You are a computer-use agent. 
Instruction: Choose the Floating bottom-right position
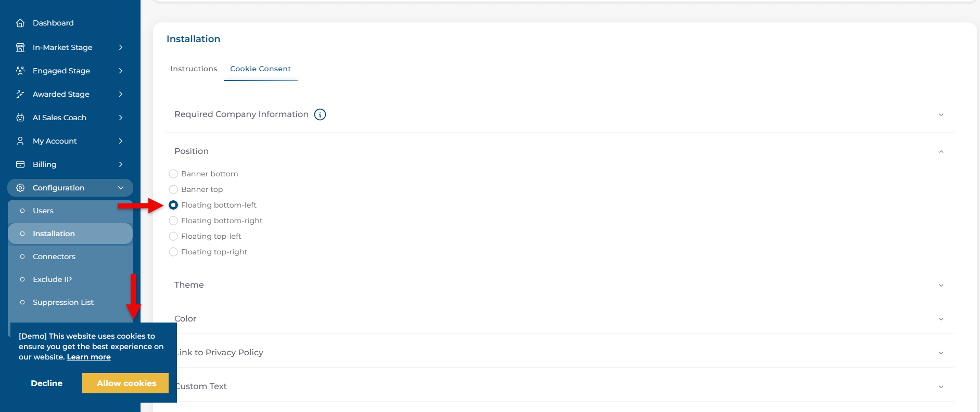tap(173, 221)
